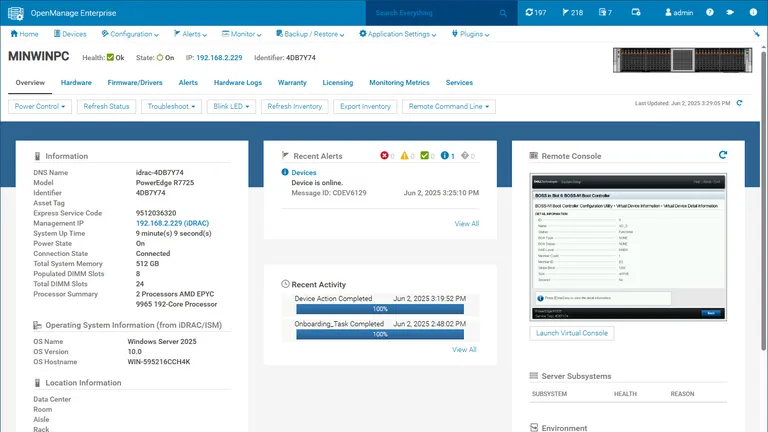Expand the Remote Command Line dropdown
This screenshot has width=768, height=432.
click(x=449, y=106)
